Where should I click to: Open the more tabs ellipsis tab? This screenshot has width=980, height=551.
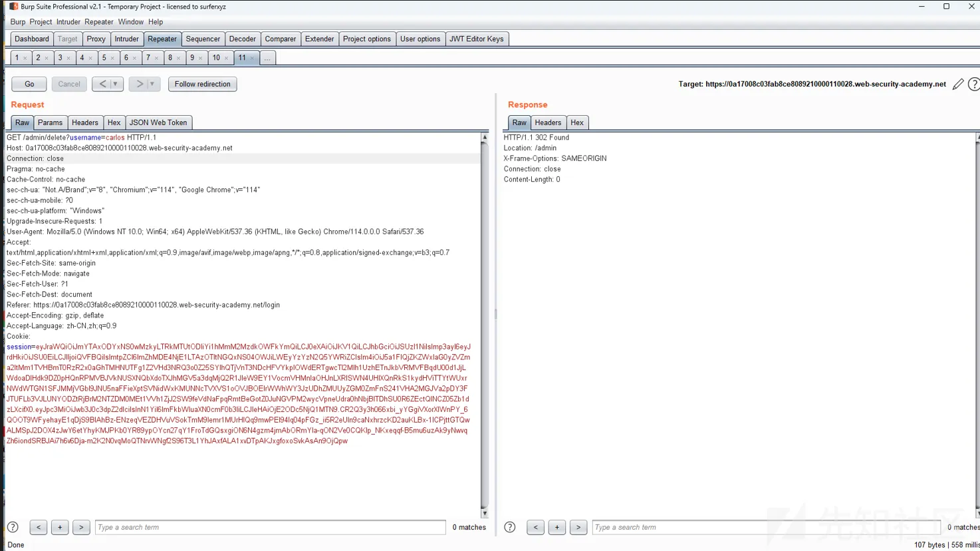[x=267, y=58]
